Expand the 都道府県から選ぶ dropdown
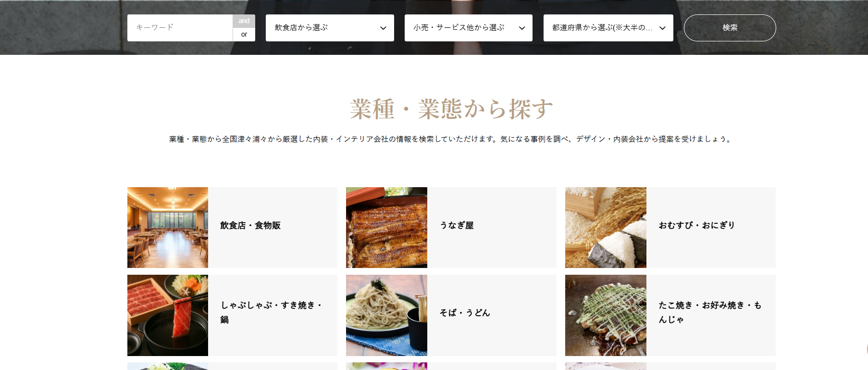Screen dimensions: 868x370 pyautogui.click(x=608, y=28)
